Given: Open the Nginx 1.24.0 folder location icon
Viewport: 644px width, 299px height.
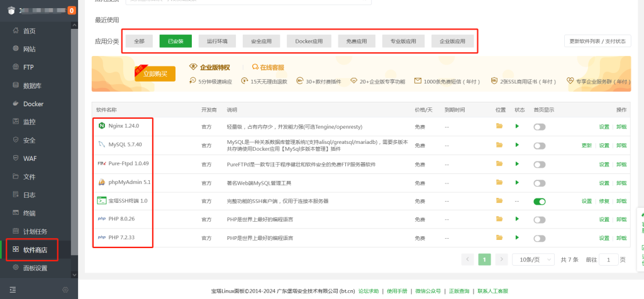Looking at the screenshot, I should pos(499,126).
